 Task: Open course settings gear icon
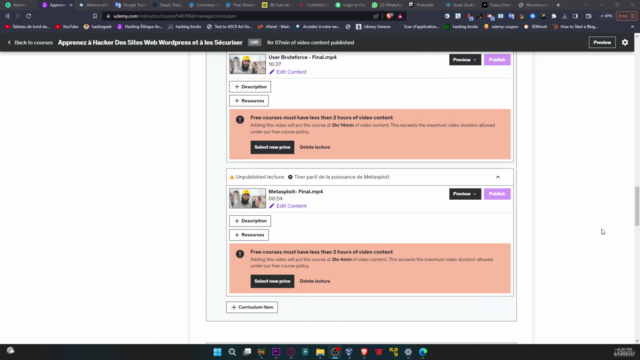[624, 42]
